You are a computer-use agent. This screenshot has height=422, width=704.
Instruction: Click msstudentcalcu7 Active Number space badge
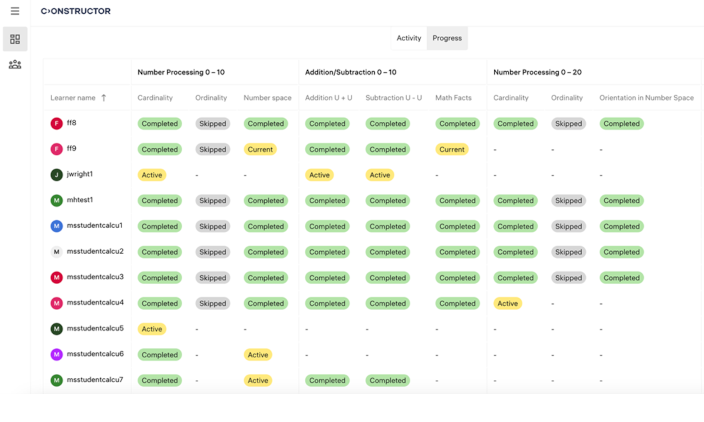(258, 380)
